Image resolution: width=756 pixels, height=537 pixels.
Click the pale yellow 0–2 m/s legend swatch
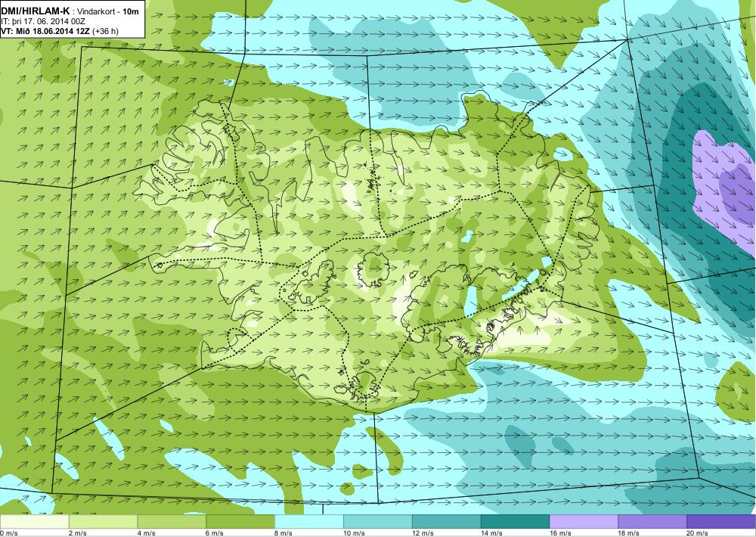34,522
